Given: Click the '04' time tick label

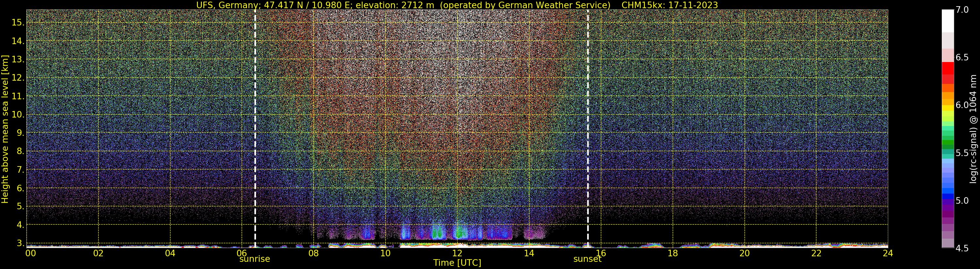Looking at the screenshot, I should (170, 253).
